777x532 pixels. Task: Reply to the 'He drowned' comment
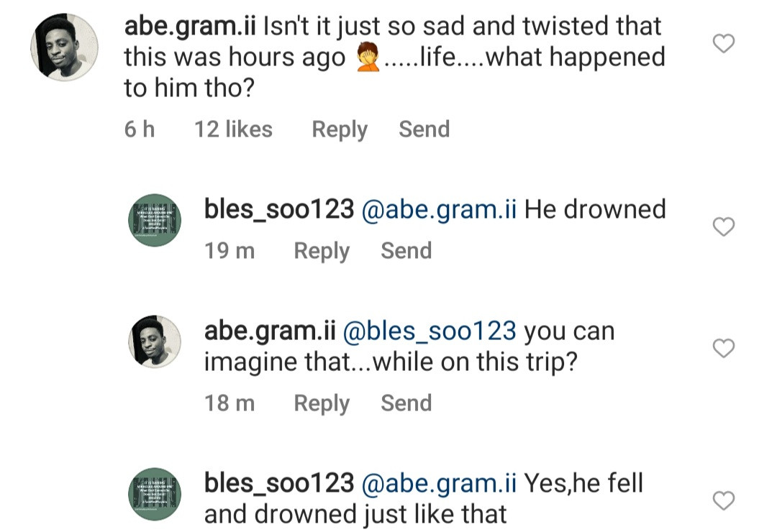click(x=322, y=251)
